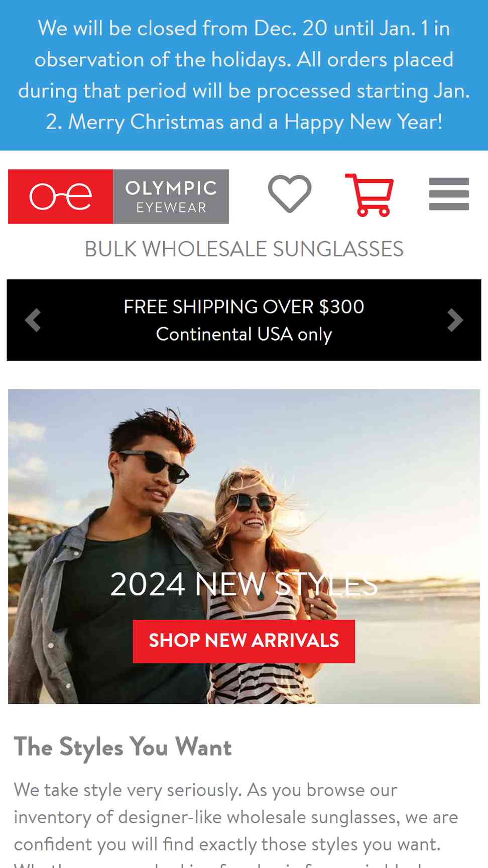Viewport: 488px width, 868px height.
Task: Select The Styles You Want heading
Action: tap(123, 747)
